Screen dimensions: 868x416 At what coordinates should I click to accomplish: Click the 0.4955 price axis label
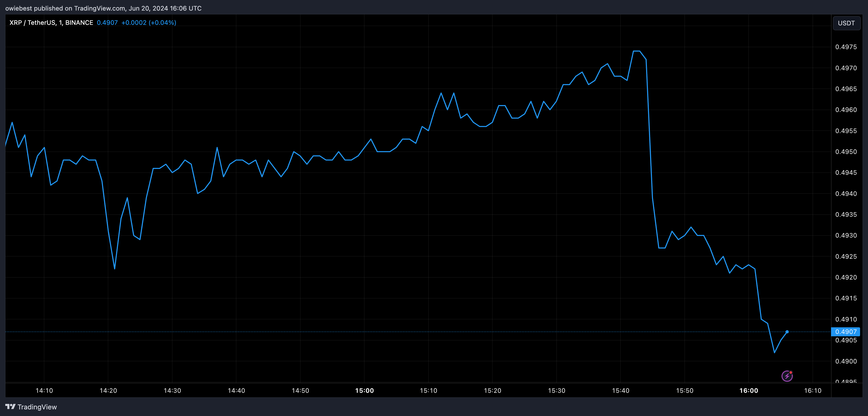[x=846, y=131]
